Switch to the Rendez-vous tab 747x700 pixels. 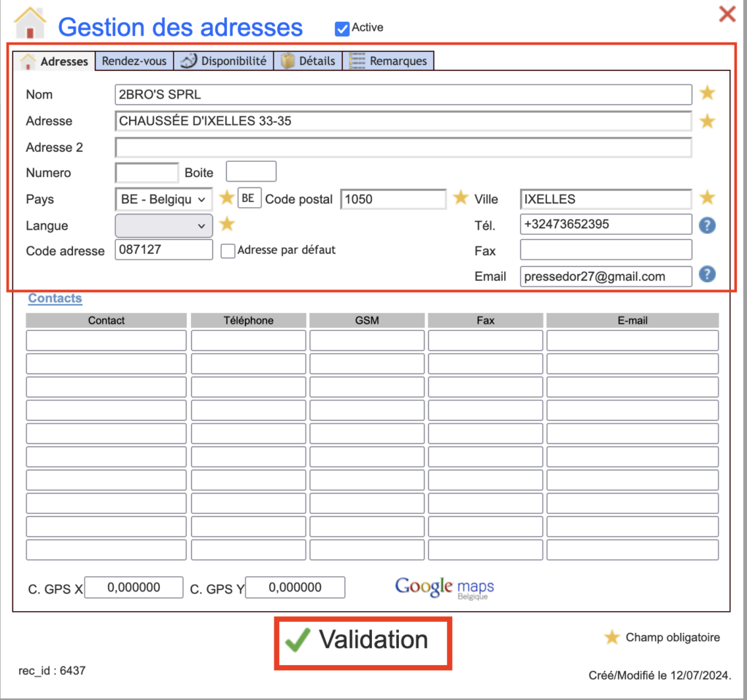click(134, 61)
